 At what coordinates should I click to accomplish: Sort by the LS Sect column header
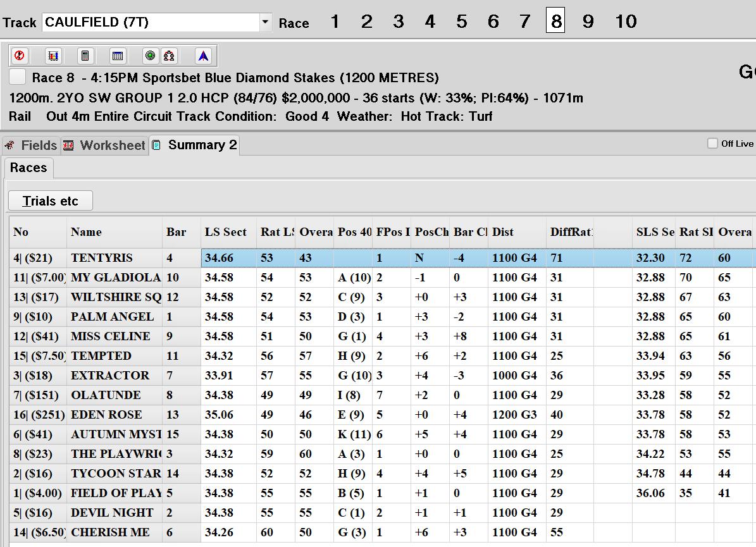(x=226, y=232)
